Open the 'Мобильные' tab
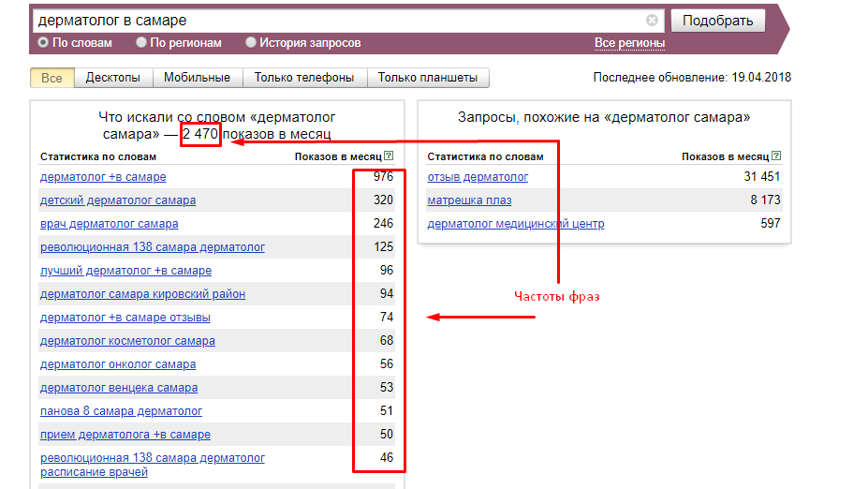The height and width of the screenshot is (489, 868). click(197, 78)
